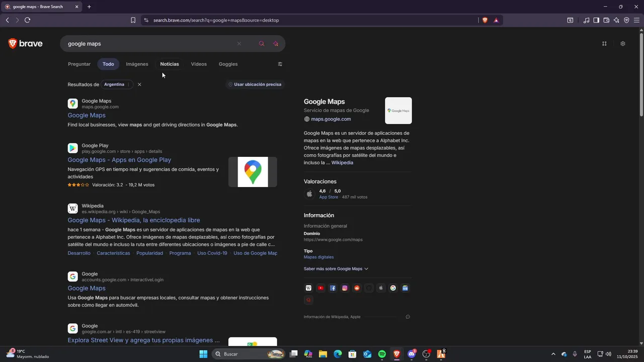Image resolution: width=644 pixels, height=362 pixels.
Task: Open the music note playlist icon
Action: (x=586, y=20)
